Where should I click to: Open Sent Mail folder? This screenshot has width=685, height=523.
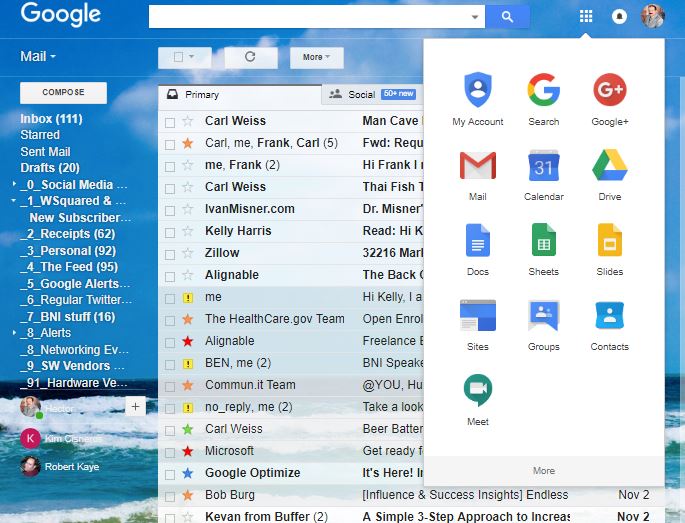[45, 152]
